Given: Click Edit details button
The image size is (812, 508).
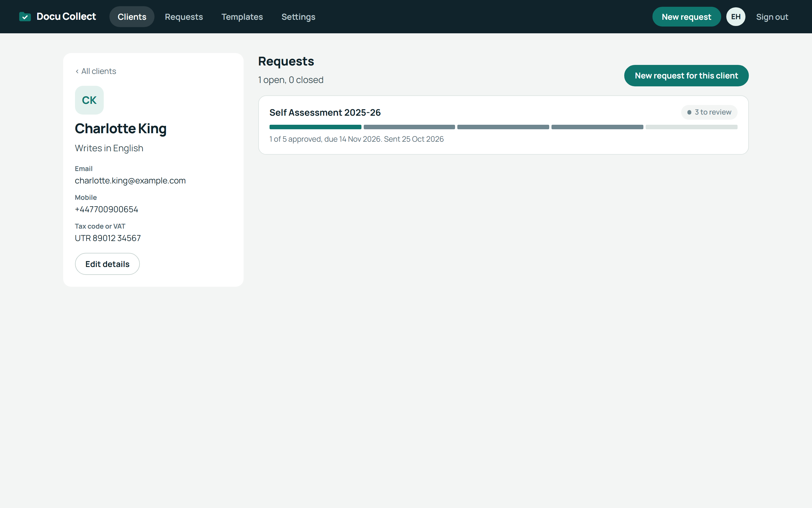Looking at the screenshot, I should [107, 264].
